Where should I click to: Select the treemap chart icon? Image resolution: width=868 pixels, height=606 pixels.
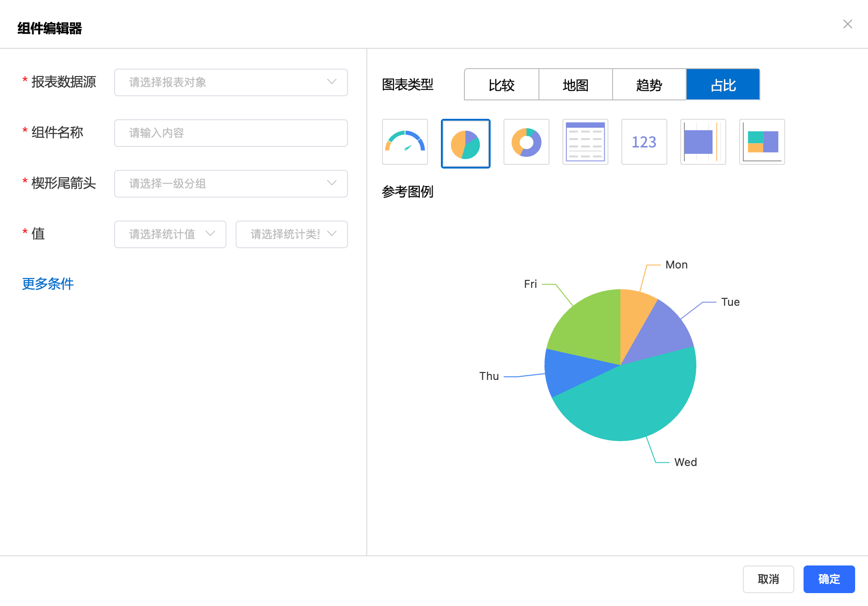coord(762,142)
